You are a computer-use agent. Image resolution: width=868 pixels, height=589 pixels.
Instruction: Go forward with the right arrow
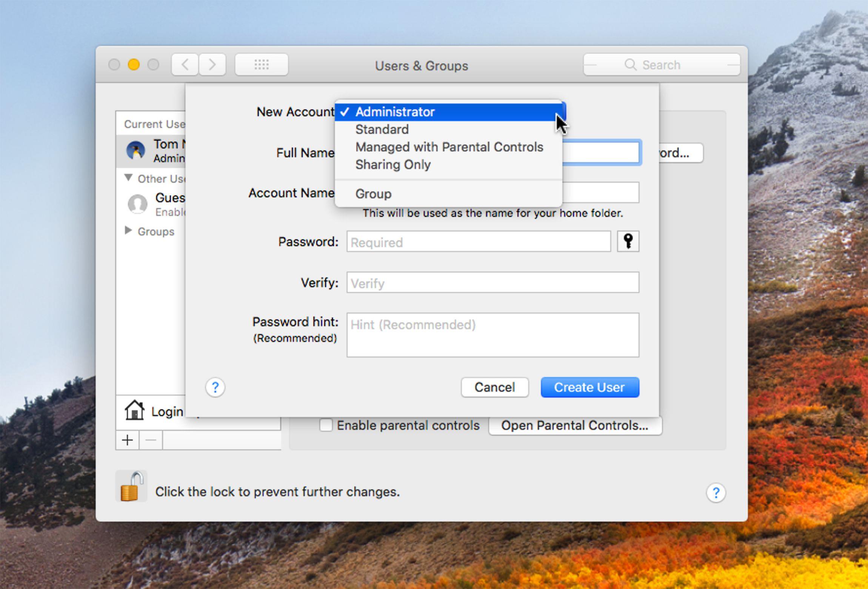coord(212,65)
